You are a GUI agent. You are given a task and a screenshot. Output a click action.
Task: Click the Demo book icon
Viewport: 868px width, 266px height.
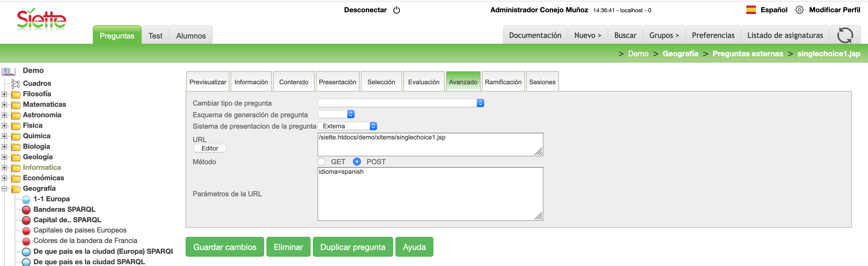tap(9, 71)
